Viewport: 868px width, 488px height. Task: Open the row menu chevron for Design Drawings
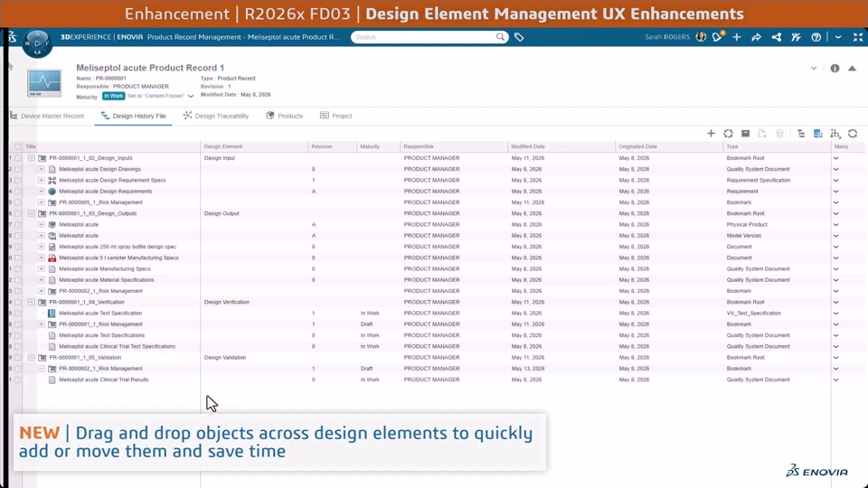[835, 169]
